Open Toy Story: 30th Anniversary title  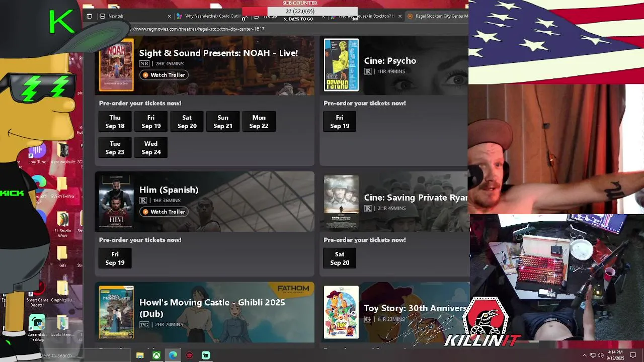tap(416, 308)
